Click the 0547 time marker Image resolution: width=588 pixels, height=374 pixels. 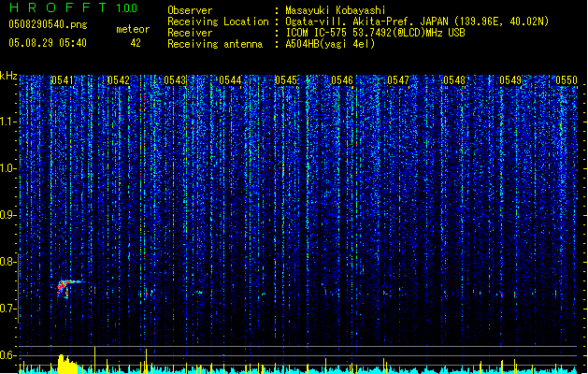pyautogui.click(x=398, y=80)
